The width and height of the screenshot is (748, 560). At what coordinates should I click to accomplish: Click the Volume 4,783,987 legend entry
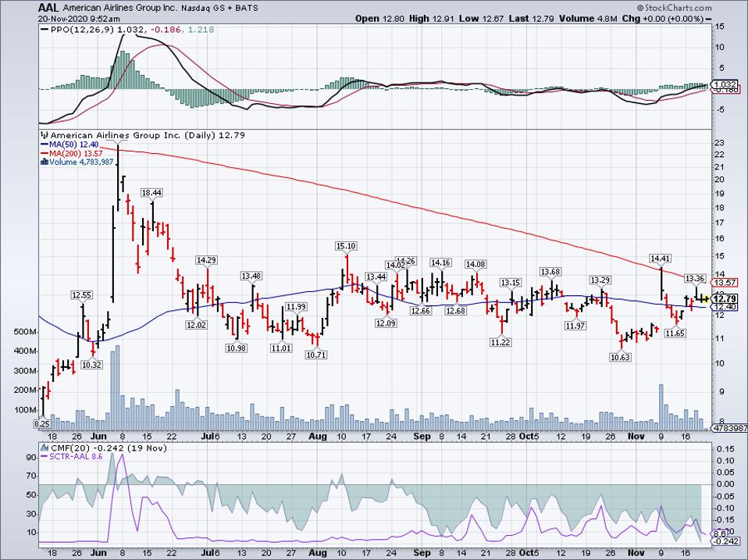(81, 162)
